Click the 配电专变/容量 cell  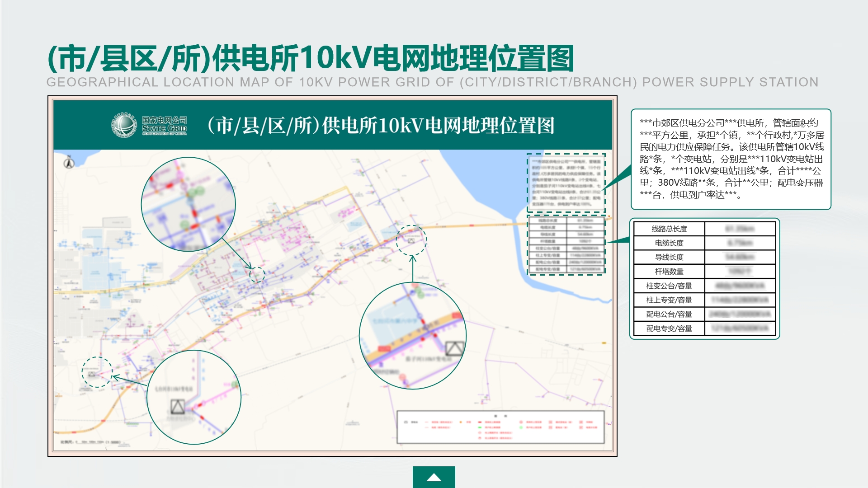click(x=669, y=328)
